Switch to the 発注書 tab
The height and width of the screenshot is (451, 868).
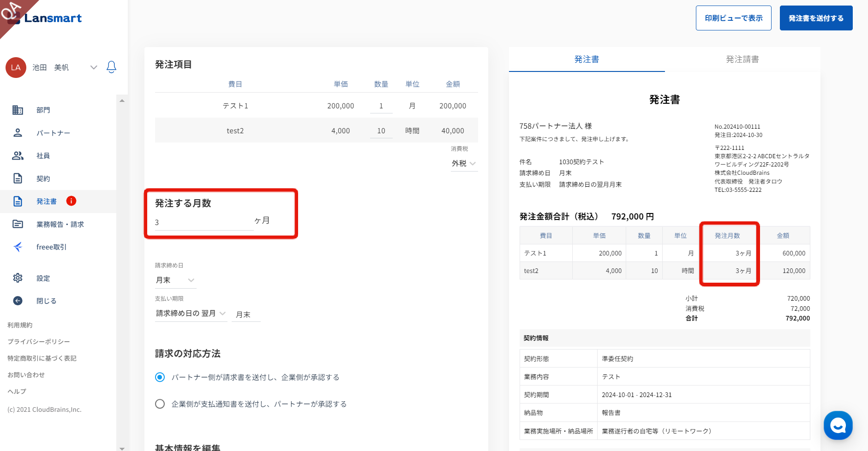pos(587,59)
